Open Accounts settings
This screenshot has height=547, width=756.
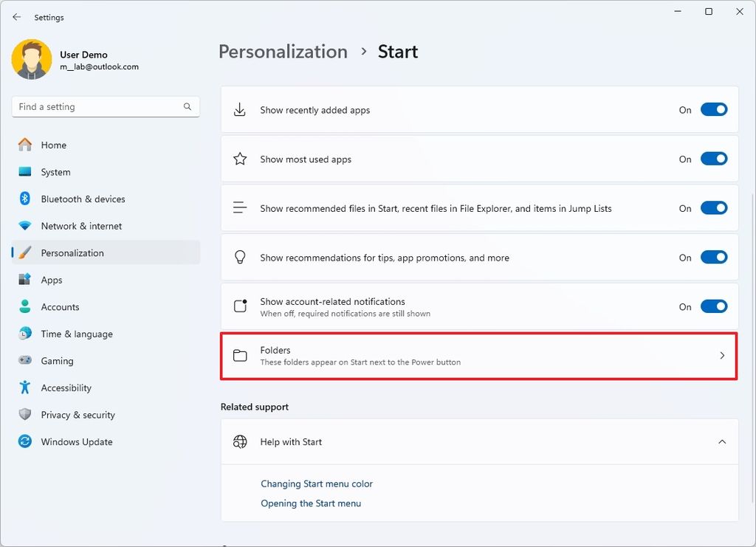[60, 306]
